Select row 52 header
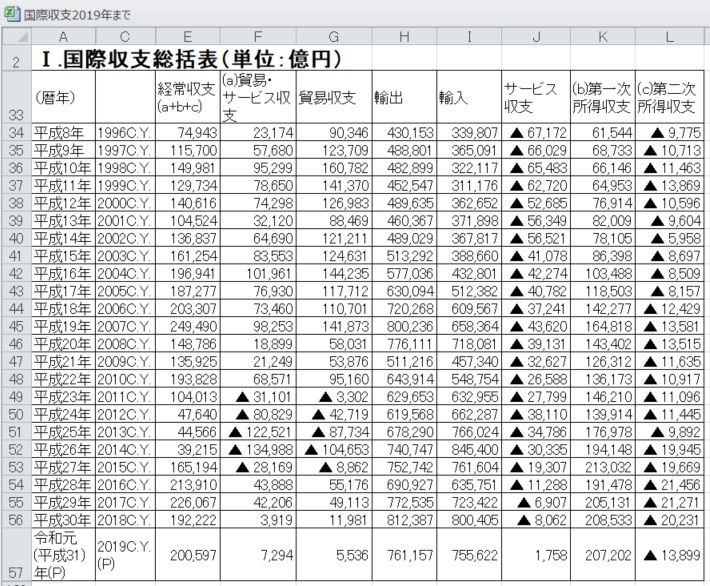 [17, 449]
